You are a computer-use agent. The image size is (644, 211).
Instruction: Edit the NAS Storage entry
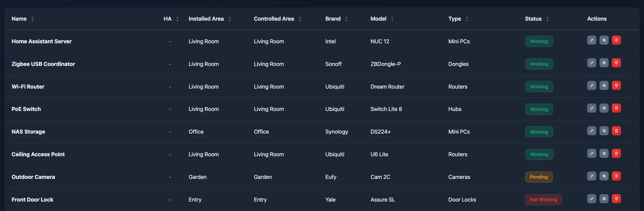tap(591, 131)
